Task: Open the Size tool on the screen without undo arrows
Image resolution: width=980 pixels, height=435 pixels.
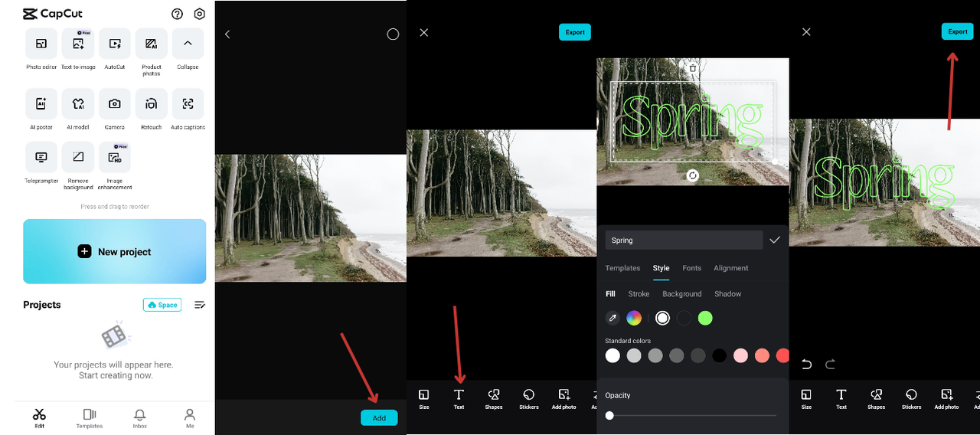Action: click(x=424, y=399)
